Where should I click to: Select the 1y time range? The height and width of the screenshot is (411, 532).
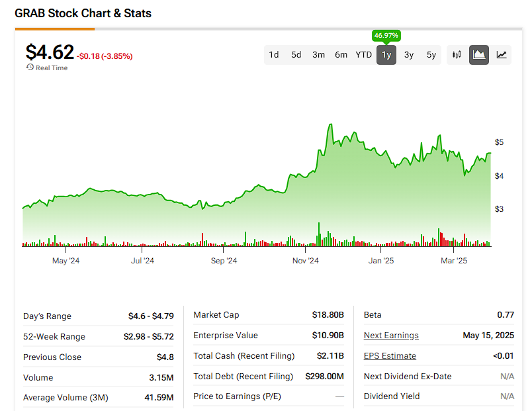tap(386, 55)
